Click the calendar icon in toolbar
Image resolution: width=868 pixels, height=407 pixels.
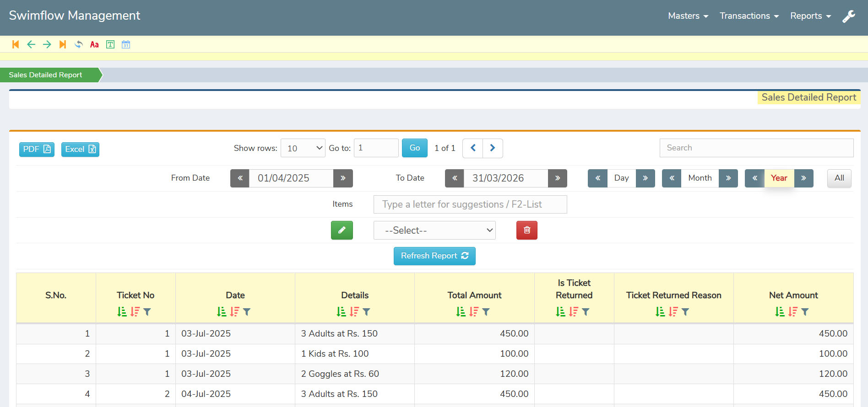click(x=126, y=44)
